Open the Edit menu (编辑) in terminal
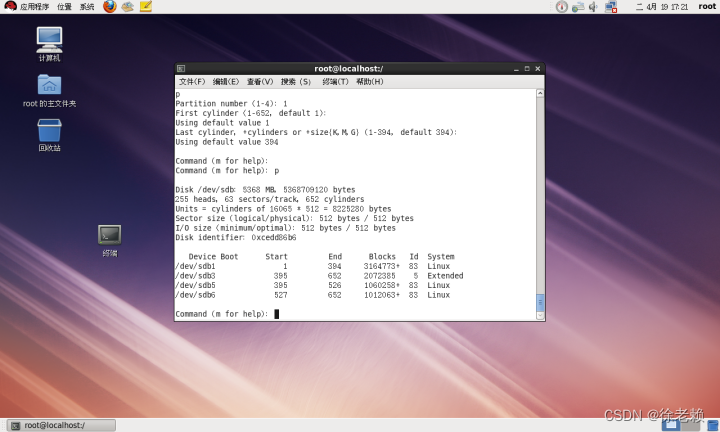Viewport: 720px width, 432px height. point(226,82)
